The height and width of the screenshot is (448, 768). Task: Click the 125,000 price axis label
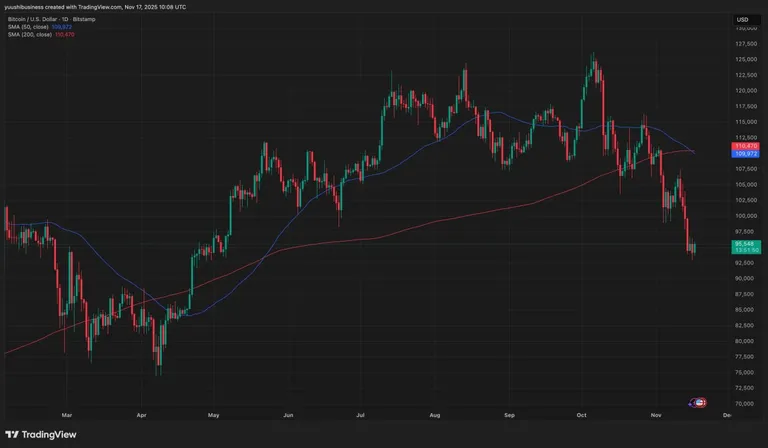coord(744,59)
